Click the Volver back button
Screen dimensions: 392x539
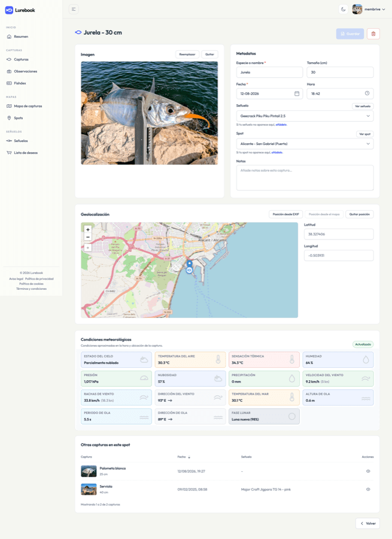point(367,523)
